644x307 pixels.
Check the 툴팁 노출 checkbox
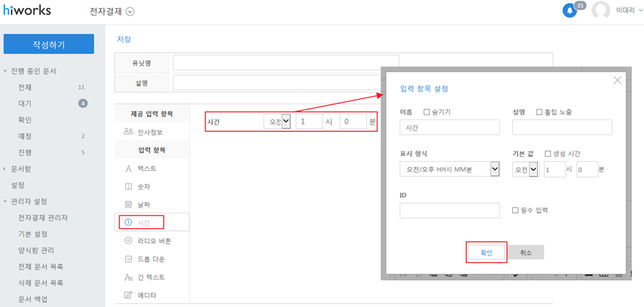coord(539,112)
